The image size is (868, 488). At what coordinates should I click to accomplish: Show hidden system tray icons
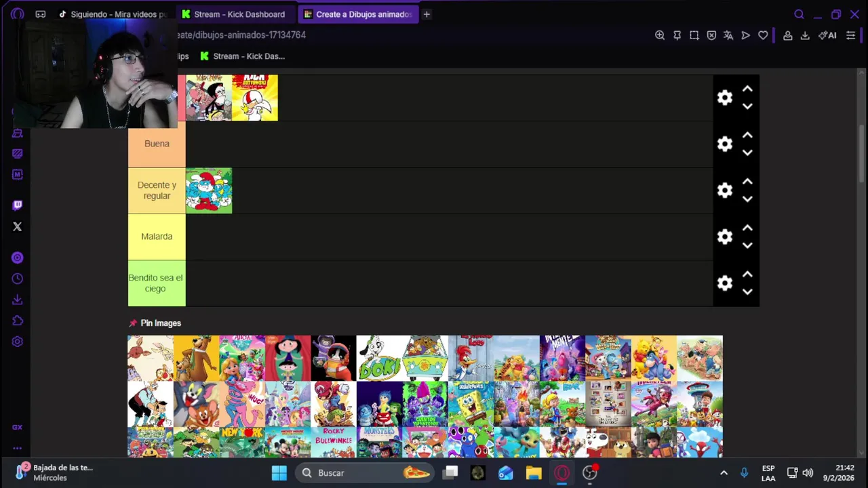click(x=724, y=473)
